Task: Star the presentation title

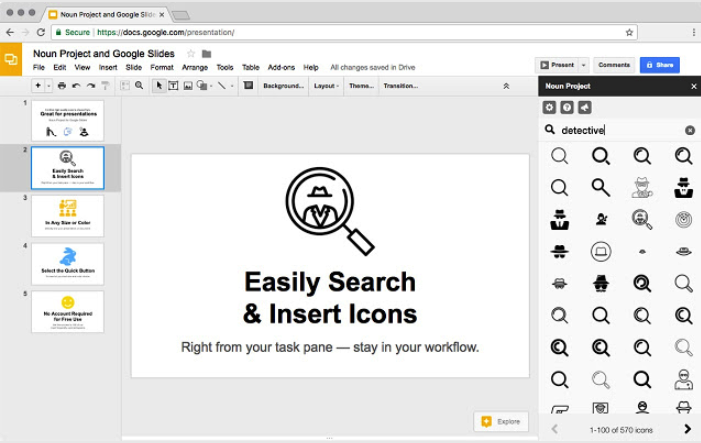Action: (x=191, y=54)
